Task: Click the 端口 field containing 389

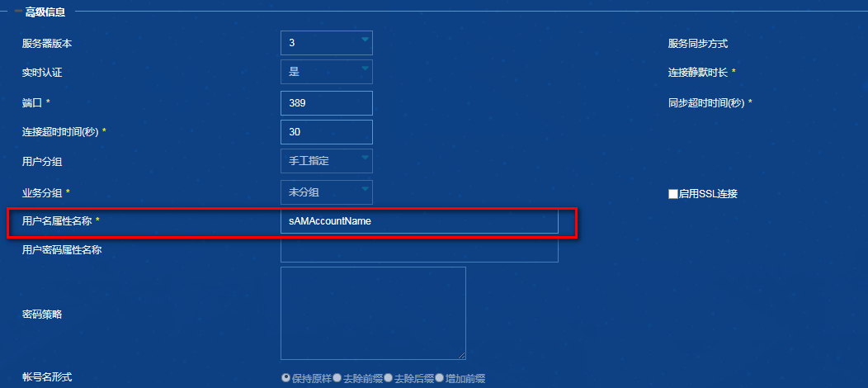Action: pos(327,103)
